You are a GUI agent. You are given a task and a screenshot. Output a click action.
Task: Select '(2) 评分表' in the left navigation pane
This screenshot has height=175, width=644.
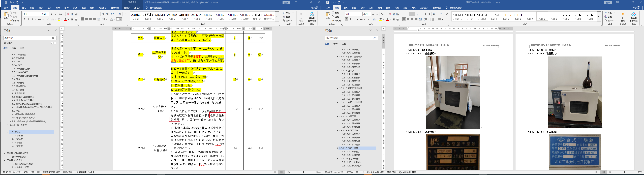[31, 132]
